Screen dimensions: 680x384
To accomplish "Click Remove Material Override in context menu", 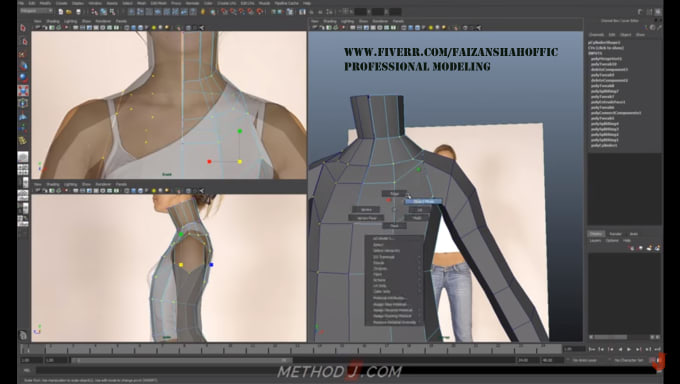I will point(394,322).
